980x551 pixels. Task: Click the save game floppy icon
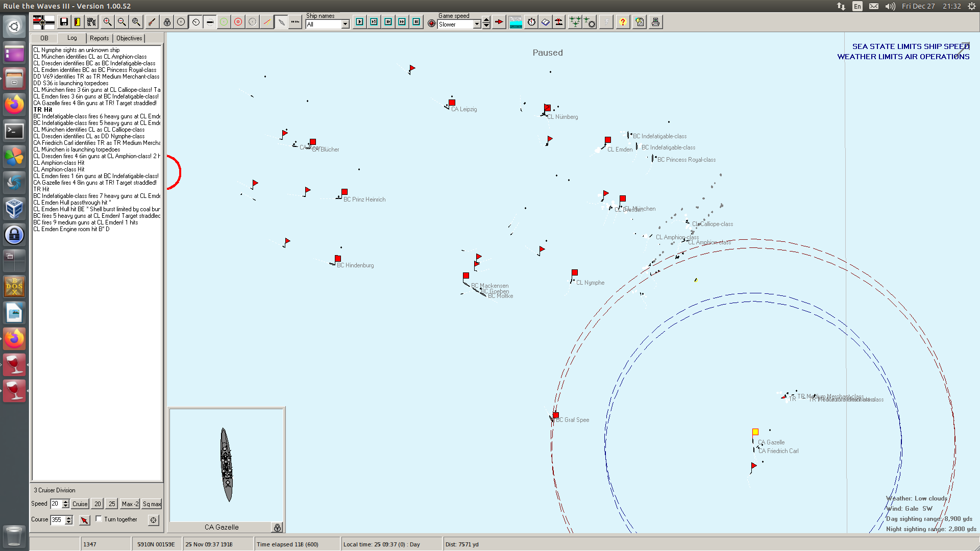[64, 22]
